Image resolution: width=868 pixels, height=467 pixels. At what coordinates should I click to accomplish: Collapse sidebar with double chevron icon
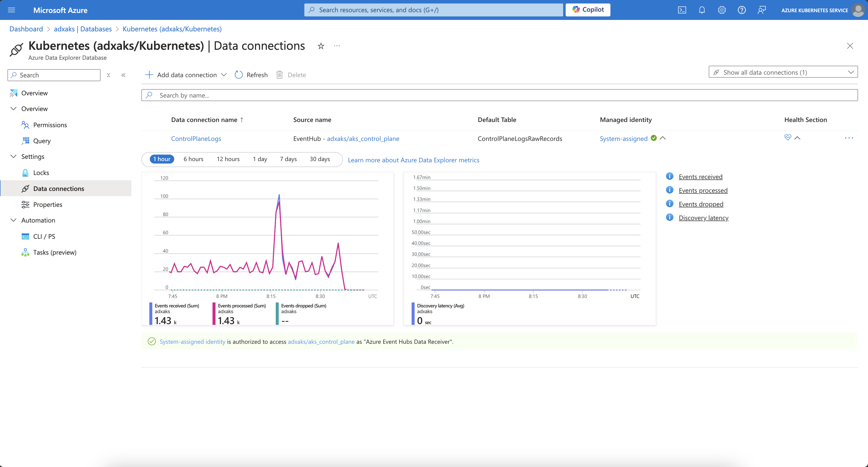(x=123, y=75)
